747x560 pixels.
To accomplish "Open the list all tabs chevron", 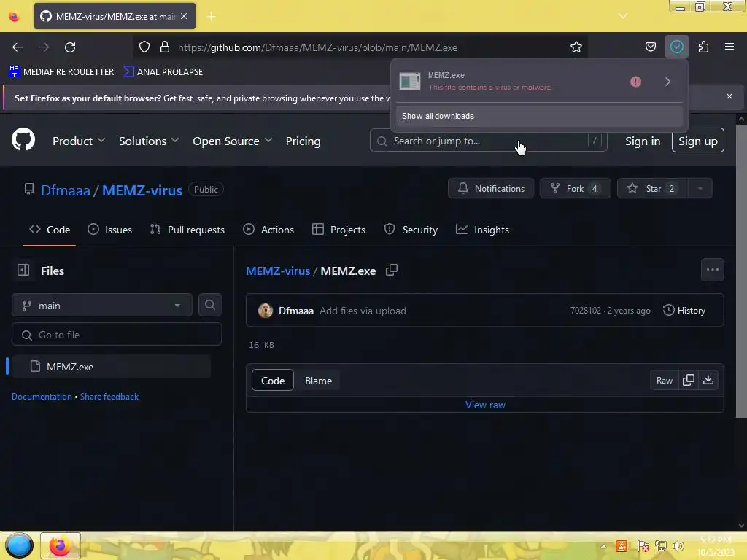I will tap(623, 16).
